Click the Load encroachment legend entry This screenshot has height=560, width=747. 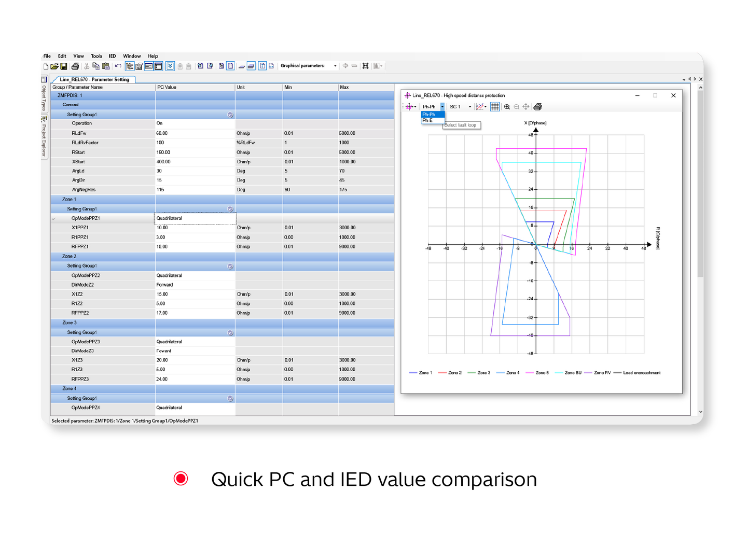point(637,373)
